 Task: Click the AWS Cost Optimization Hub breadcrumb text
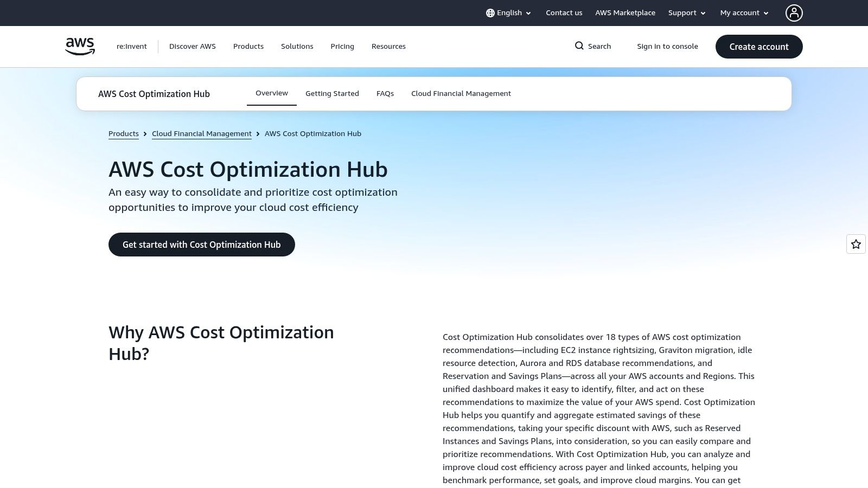[313, 134]
